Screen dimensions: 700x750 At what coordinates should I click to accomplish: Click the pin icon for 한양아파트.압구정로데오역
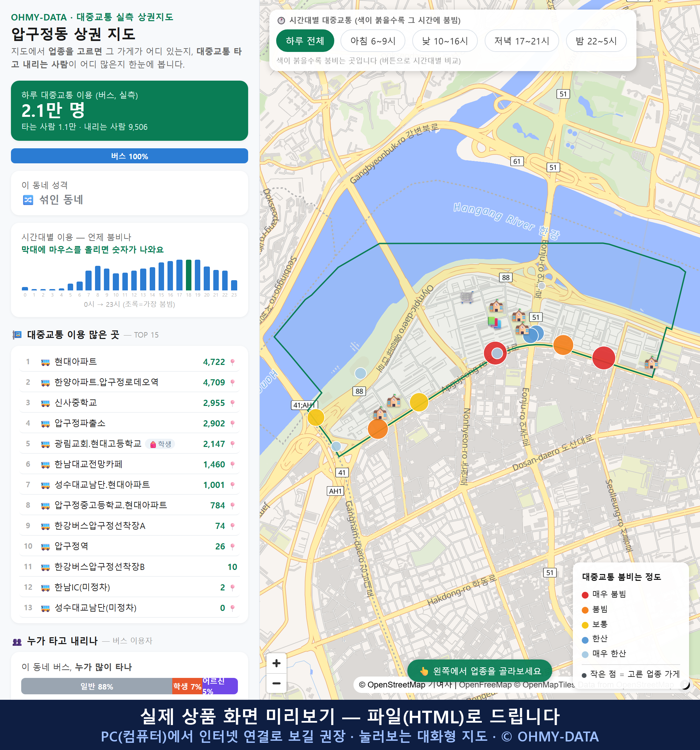coord(232,383)
